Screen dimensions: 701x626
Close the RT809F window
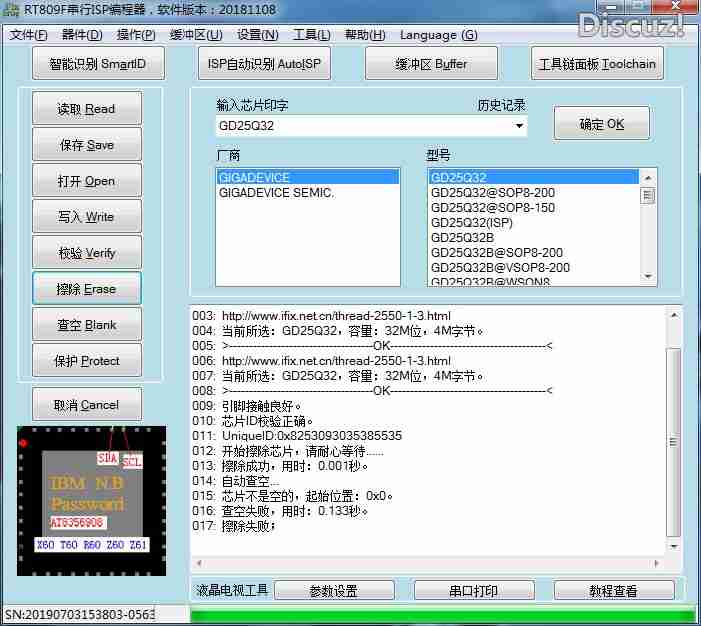pyautogui.click(x=675, y=5)
